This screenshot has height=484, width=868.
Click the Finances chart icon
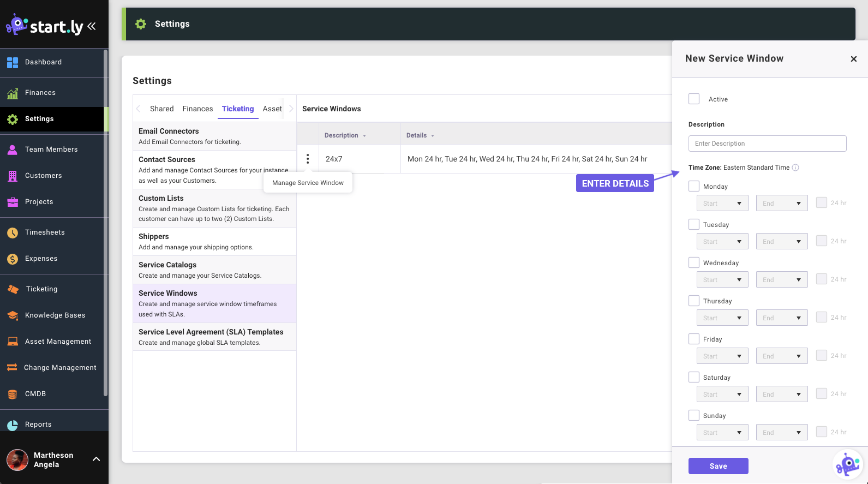(x=13, y=93)
